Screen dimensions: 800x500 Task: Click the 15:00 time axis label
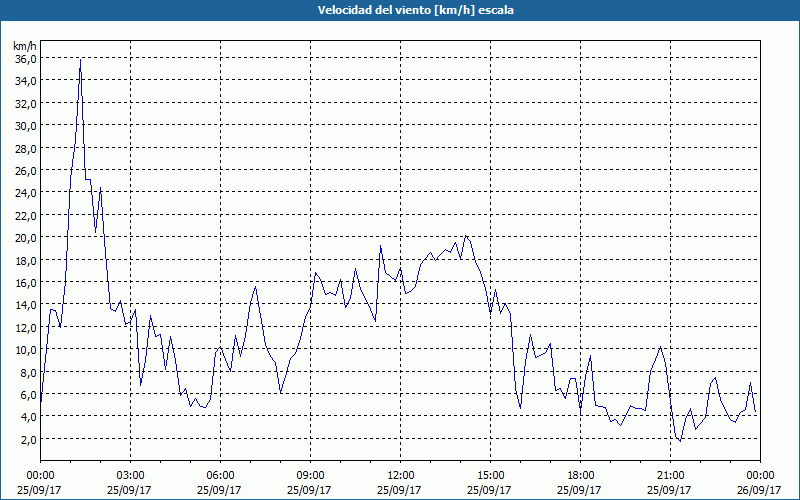490,476
